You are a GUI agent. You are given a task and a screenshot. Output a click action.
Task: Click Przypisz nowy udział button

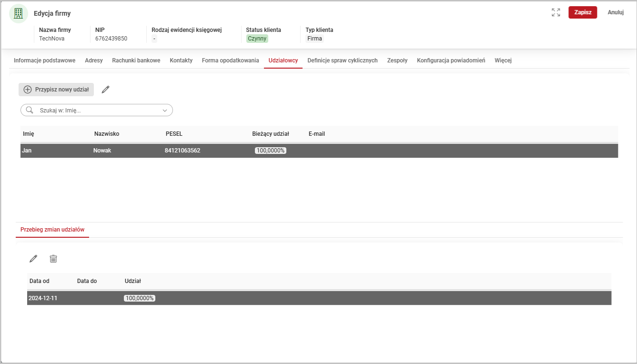(56, 90)
